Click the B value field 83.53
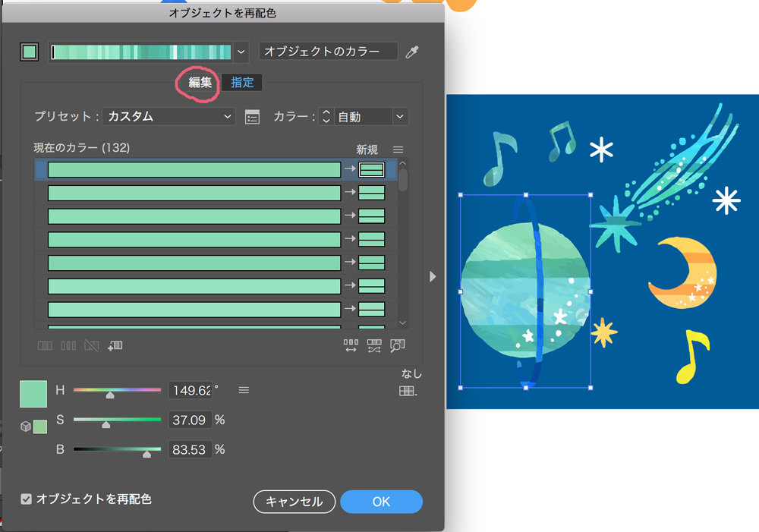This screenshot has width=759, height=532. click(x=191, y=449)
